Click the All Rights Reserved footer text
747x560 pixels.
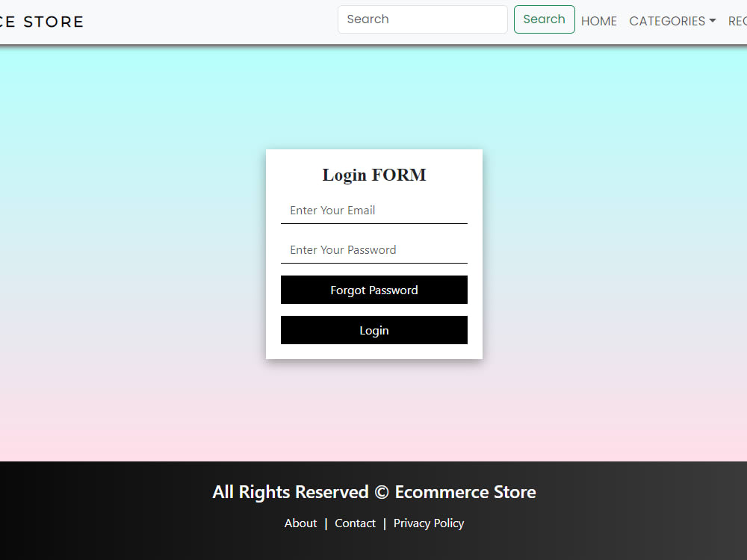click(373, 491)
